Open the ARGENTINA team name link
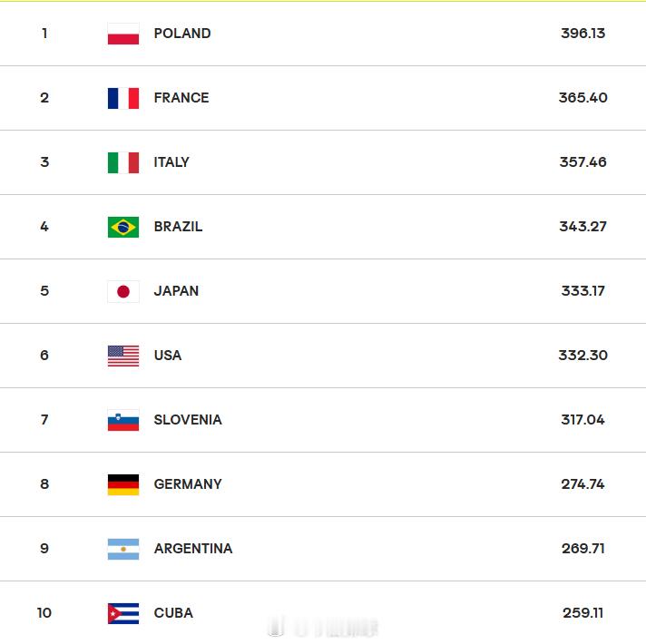 click(x=193, y=549)
